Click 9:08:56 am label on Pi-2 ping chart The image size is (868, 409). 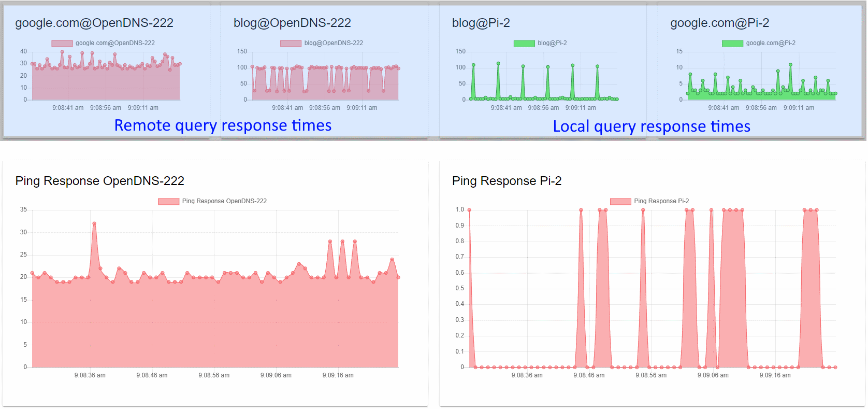click(x=651, y=375)
